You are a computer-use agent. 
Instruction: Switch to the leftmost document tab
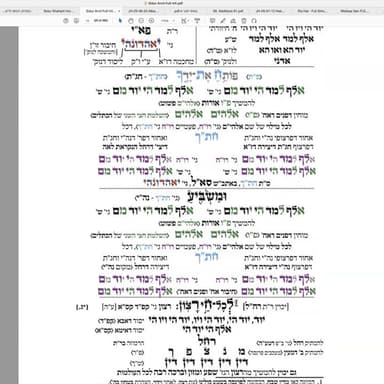(17, 11)
